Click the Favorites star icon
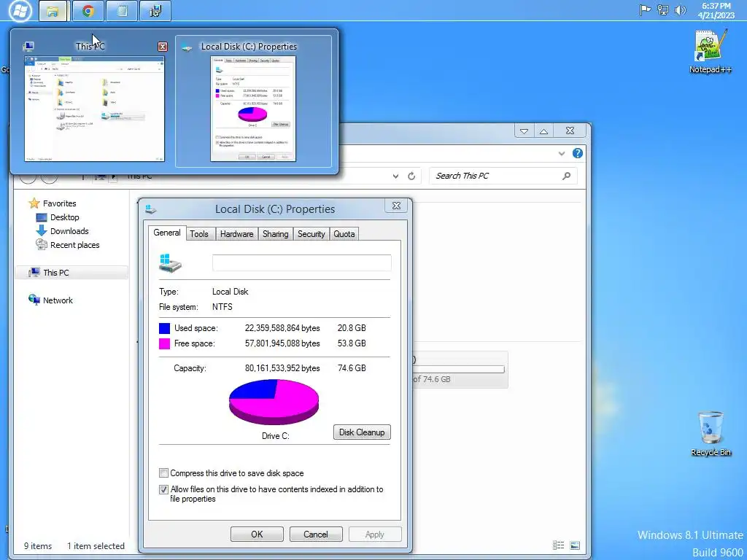The image size is (747, 560). 34,203
